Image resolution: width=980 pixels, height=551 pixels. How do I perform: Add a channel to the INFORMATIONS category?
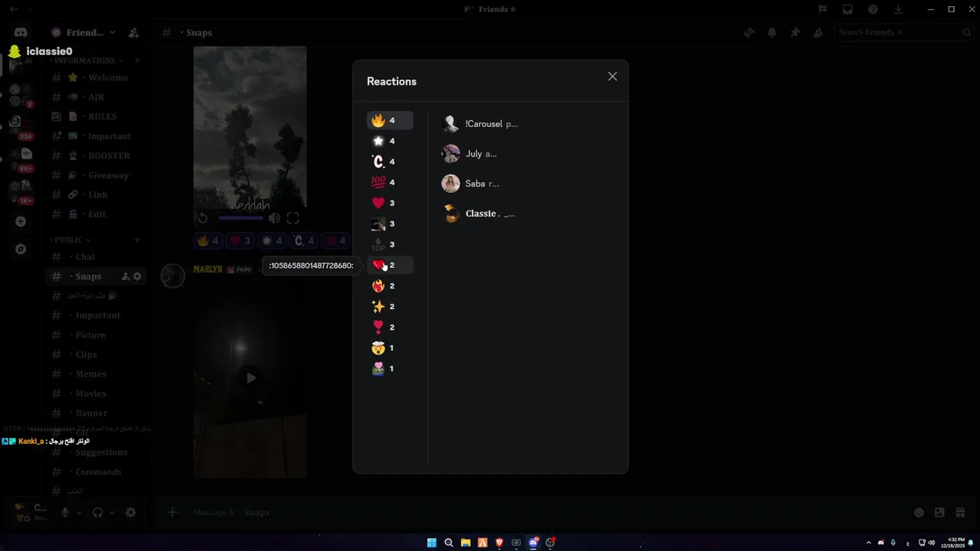(137, 60)
